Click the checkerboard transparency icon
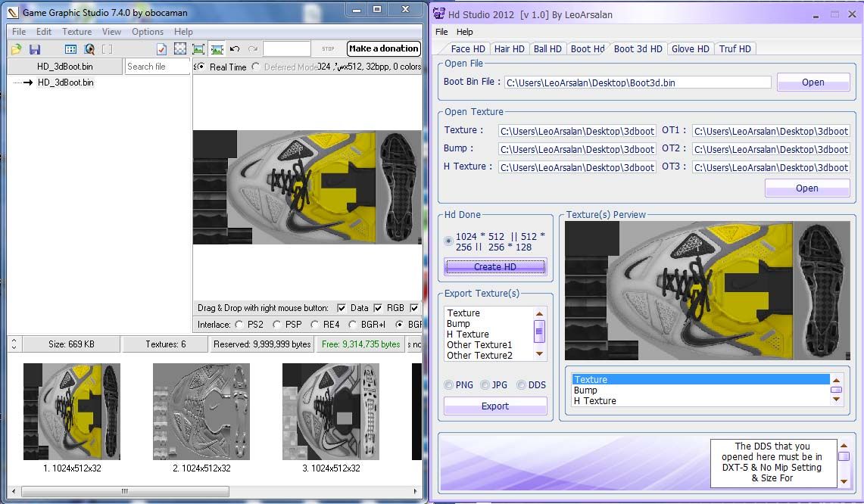Screen dimensions: 864x504 point(180,49)
